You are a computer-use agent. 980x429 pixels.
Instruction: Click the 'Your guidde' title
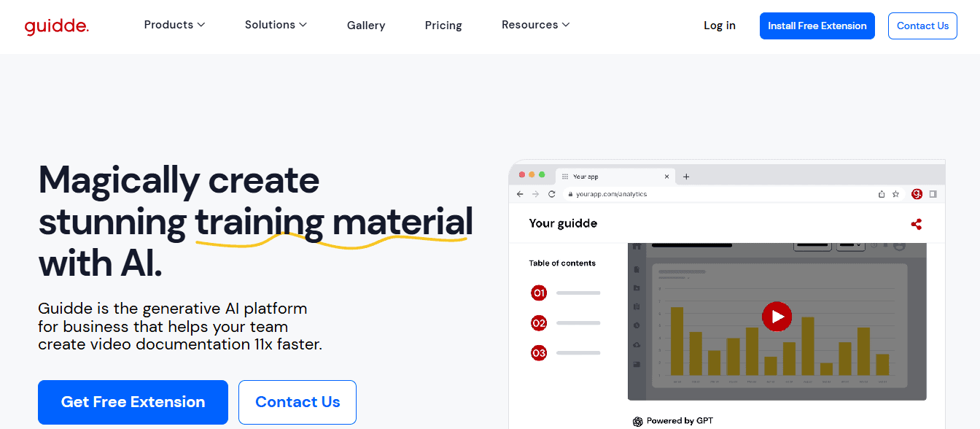pyautogui.click(x=563, y=223)
